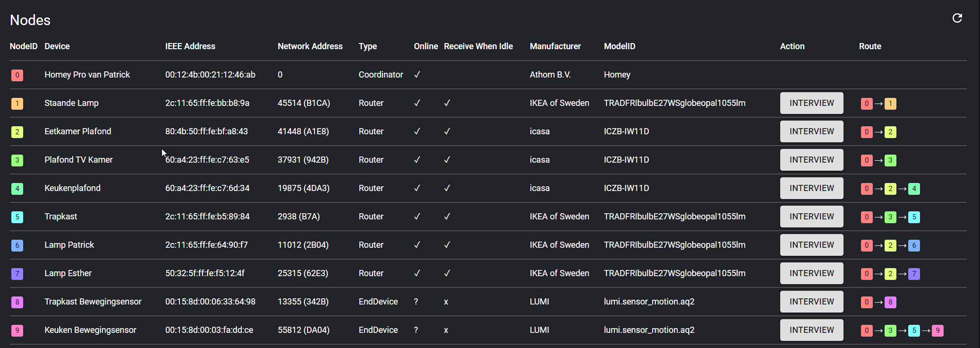Click the orange node 1 badge for Staande Lamp
Screen dimensions: 980x348
coord(17,104)
